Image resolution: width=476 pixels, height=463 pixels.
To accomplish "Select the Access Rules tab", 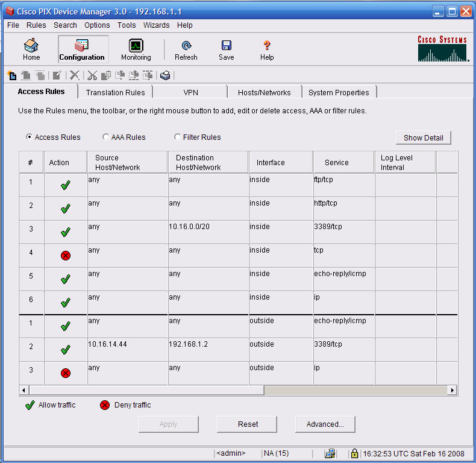I will (x=41, y=92).
